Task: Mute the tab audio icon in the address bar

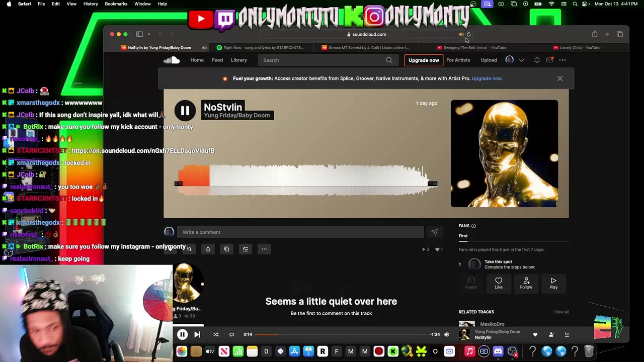Action: point(461,34)
